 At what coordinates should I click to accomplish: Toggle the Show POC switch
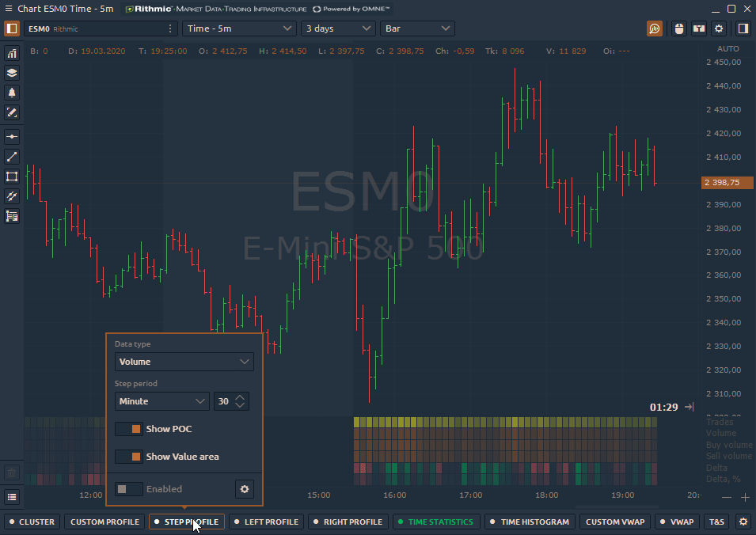point(129,429)
